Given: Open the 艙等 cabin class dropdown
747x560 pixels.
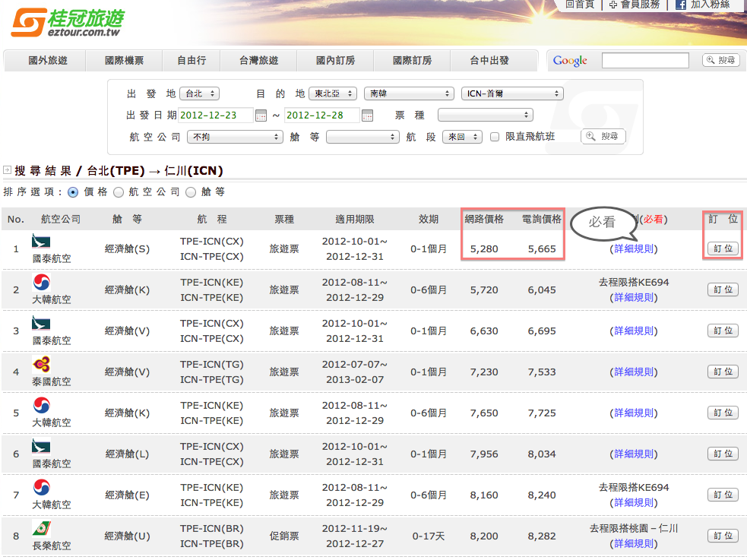Looking at the screenshot, I should coord(362,137).
